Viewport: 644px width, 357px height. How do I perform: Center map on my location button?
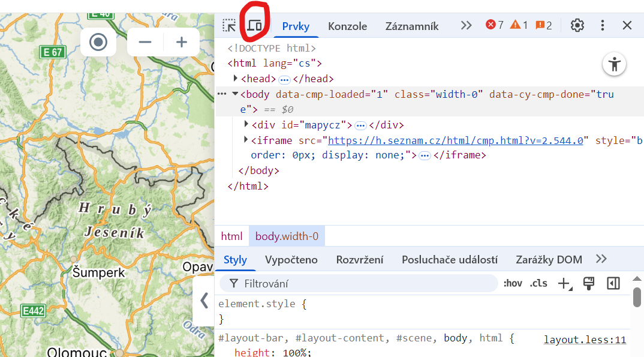tap(98, 43)
